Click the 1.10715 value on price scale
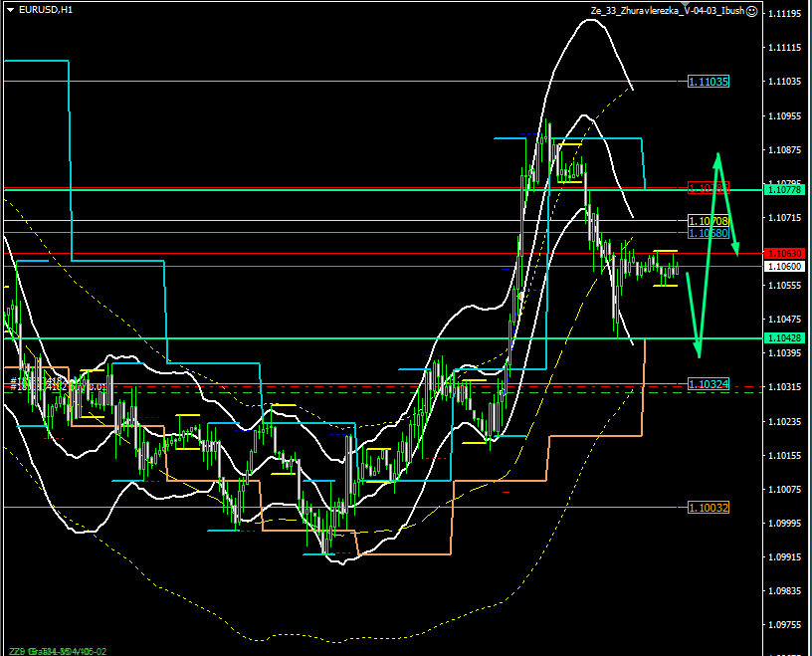Screen dimensions: 812x656 784,218
